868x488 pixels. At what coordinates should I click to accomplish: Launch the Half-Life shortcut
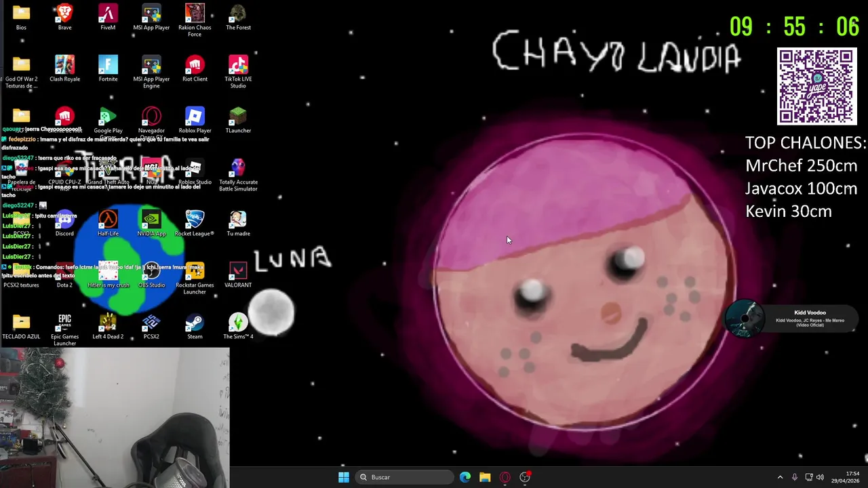tap(108, 224)
